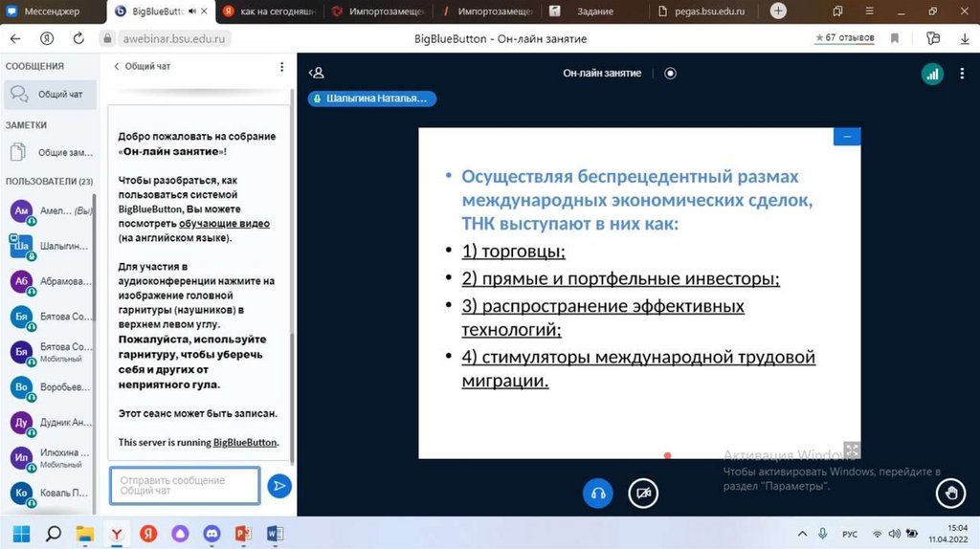
Task: Leave audio with headphones button
Action: pyautogui.click(x=597, y=493)
